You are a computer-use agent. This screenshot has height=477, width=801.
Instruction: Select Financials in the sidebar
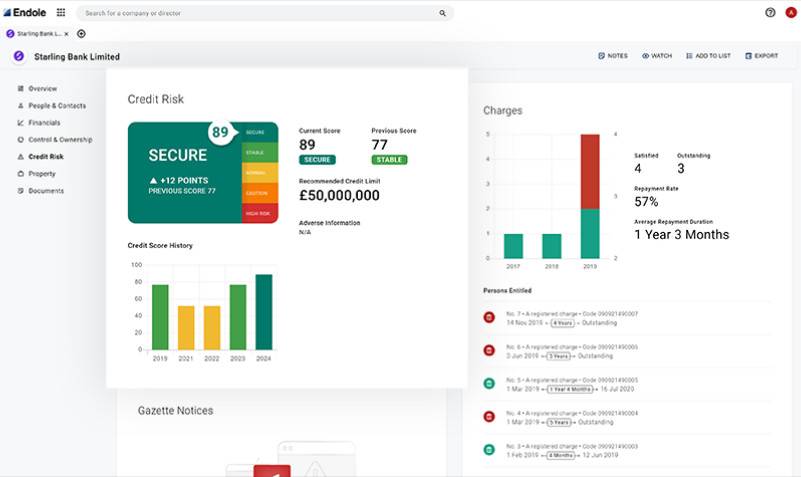tap(44, 123)
